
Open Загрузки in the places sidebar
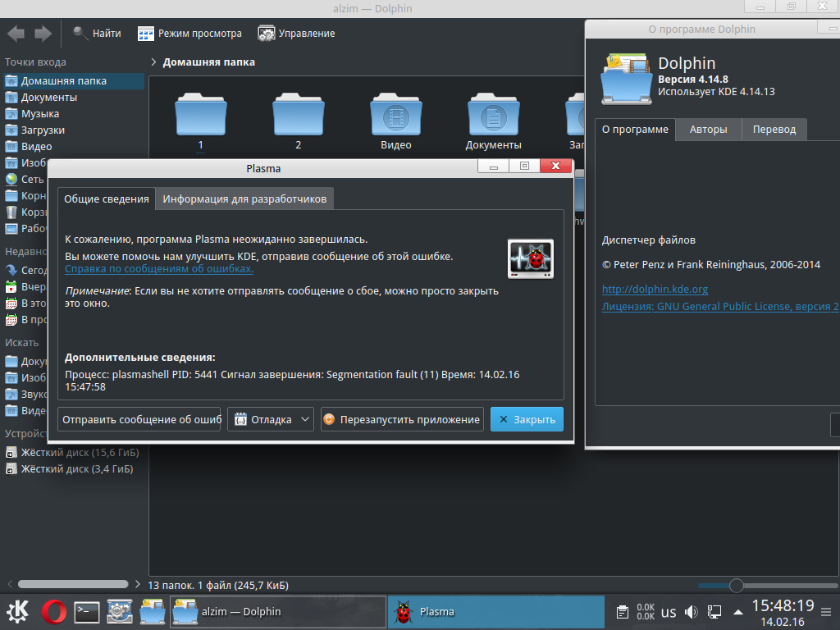73,130
